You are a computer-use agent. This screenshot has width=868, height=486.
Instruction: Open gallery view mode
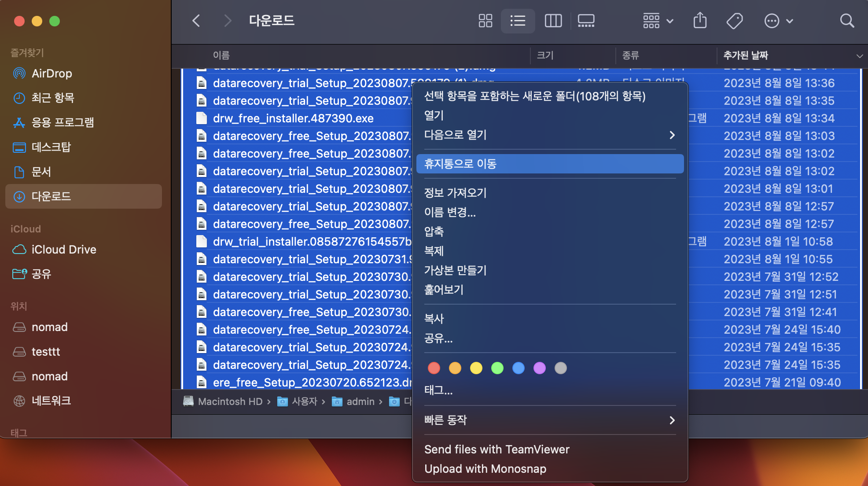coord(586,21)
